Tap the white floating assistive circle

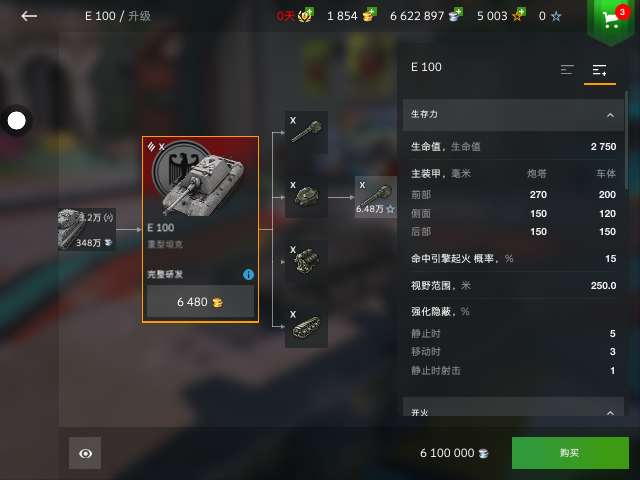16,121
